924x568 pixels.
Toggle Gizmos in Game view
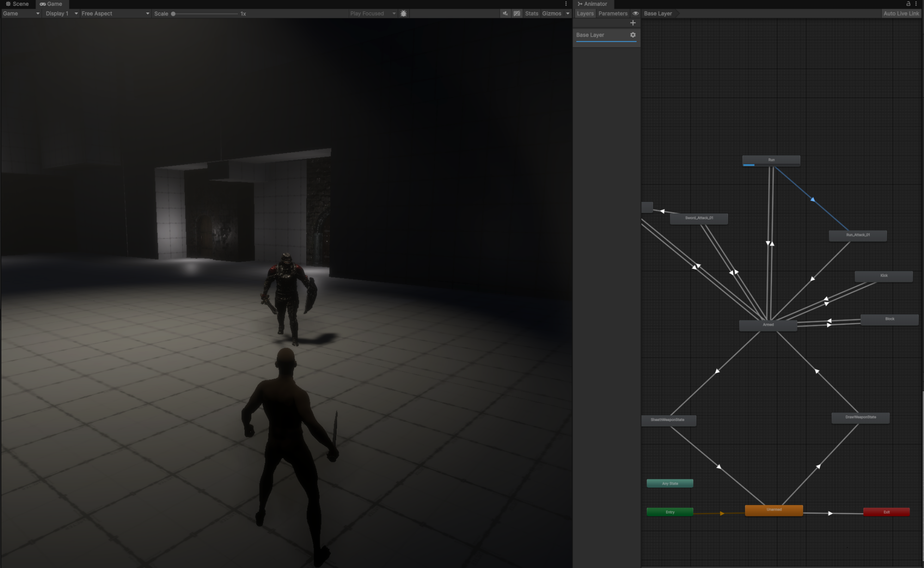click(551, 13)
